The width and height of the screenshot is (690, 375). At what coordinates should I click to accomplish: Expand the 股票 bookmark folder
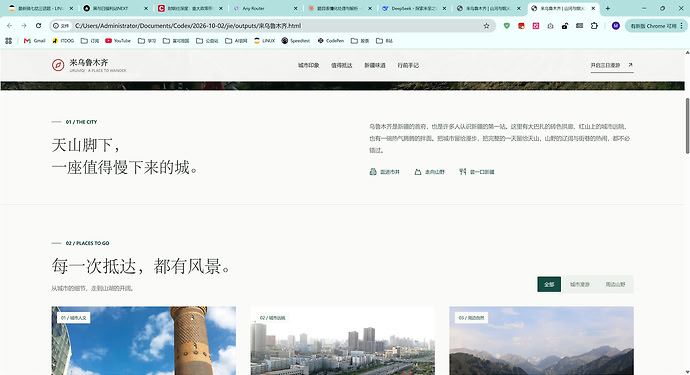click(360, 41)
